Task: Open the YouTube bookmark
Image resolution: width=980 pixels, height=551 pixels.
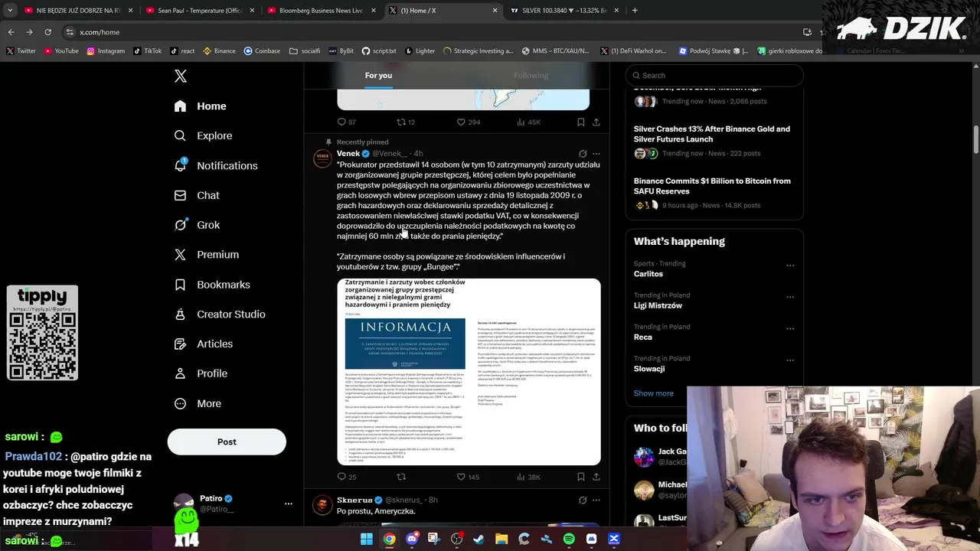Action: coord(61,51)
